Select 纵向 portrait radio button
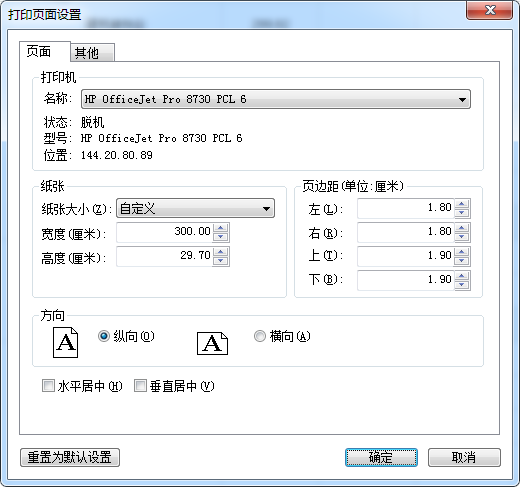Viewport: 520px width, 487px height. [x=104, y=336]
